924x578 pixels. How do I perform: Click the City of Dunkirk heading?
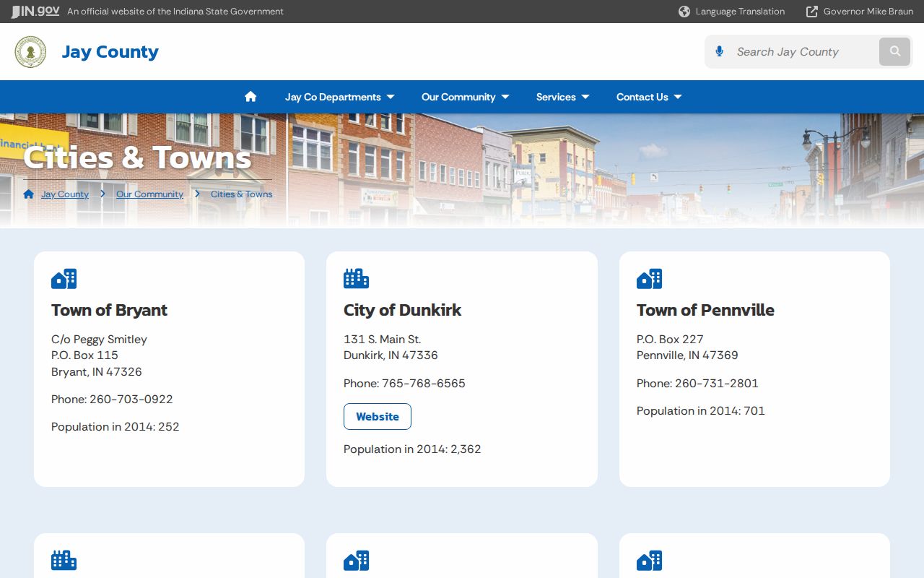click(x=402, y=310)
